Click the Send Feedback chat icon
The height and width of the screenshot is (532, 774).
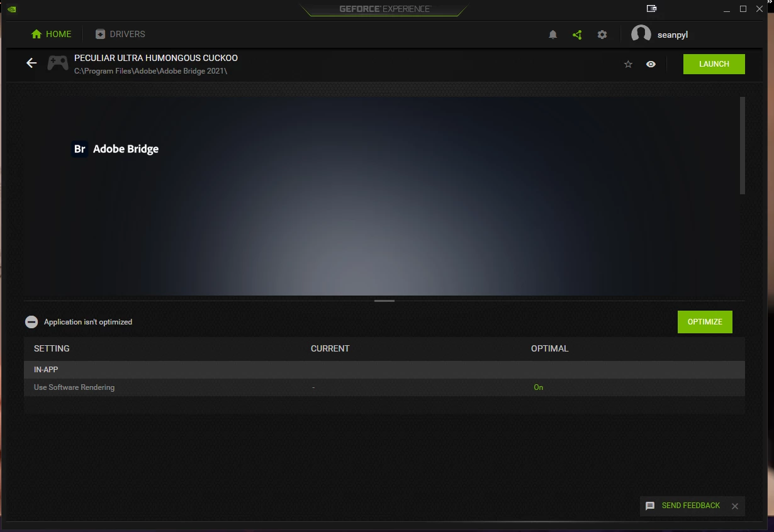pos(650,506)
